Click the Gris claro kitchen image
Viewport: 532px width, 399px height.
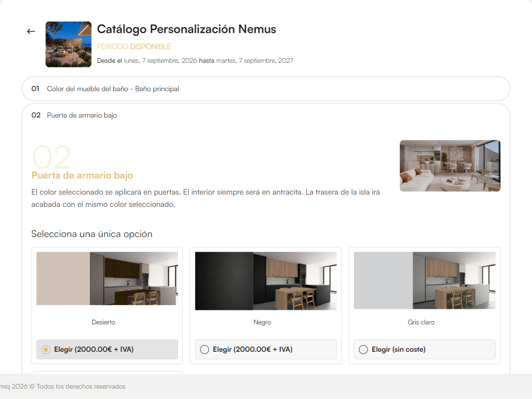(424, 280)
